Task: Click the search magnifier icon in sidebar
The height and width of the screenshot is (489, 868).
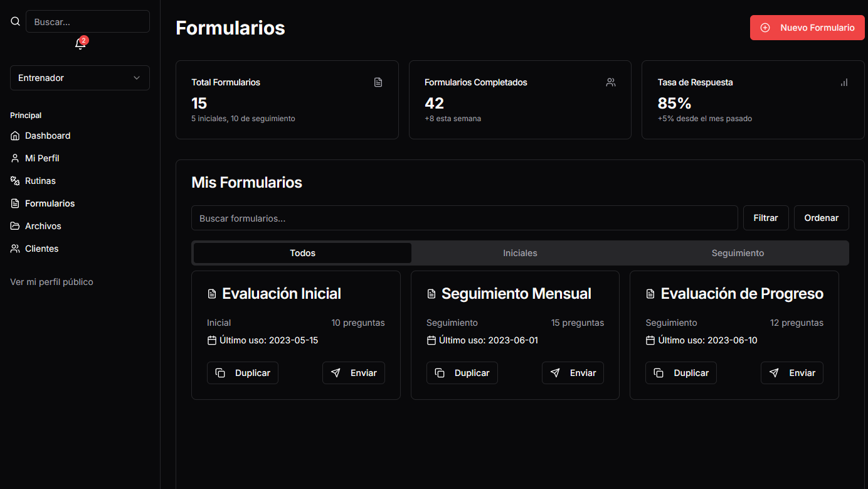Action: tap(16, 21)
